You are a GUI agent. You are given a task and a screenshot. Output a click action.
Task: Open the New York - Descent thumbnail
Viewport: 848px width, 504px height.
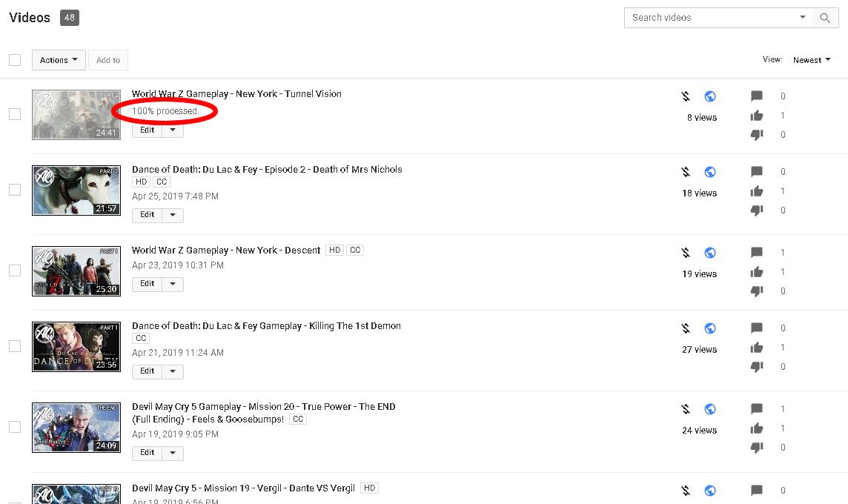[76, 271]
